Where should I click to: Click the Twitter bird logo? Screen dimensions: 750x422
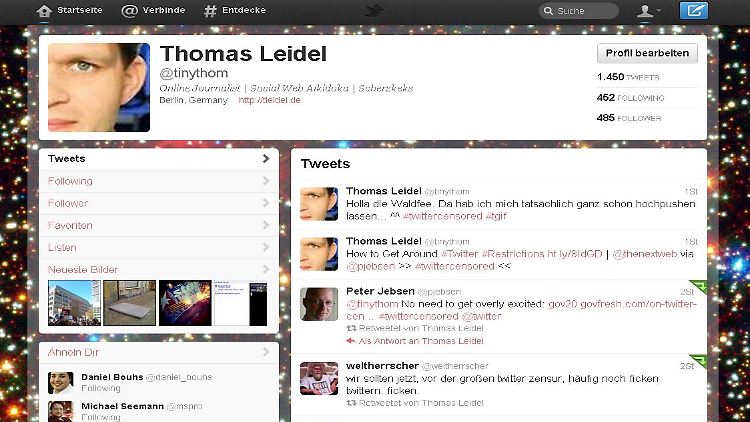(x=375, y=10)
